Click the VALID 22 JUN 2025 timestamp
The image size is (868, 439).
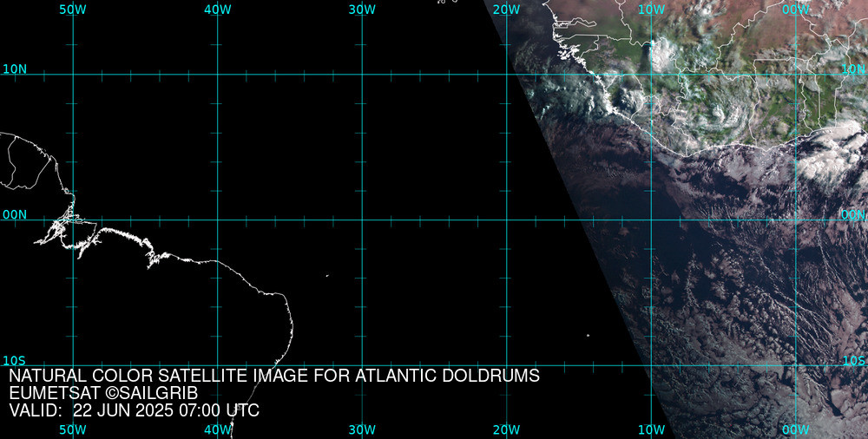click(x=134, y=410)
